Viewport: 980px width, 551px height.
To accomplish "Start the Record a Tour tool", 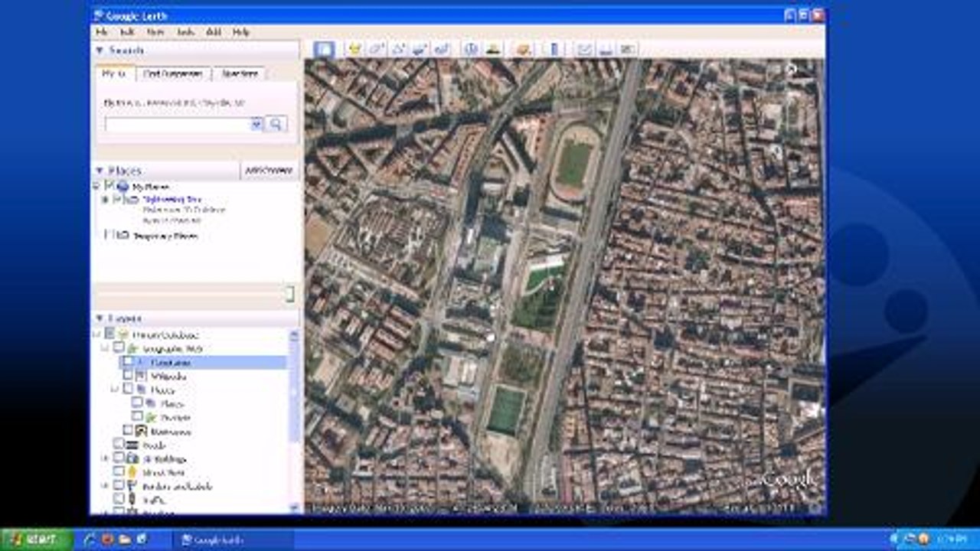I will (x=442, y=49).
